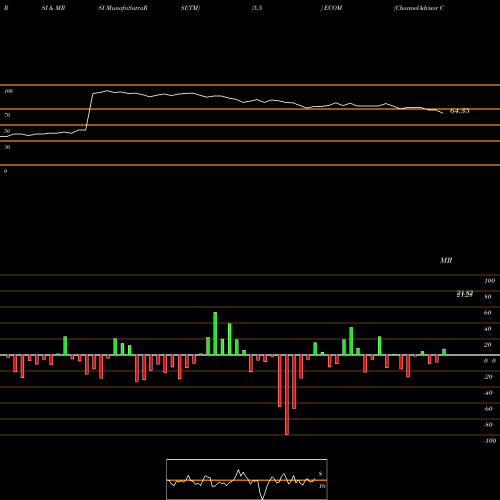The image size is (500, 500).
Task: Click the 64.35 RSI value label
Action: tap(459, 111)
